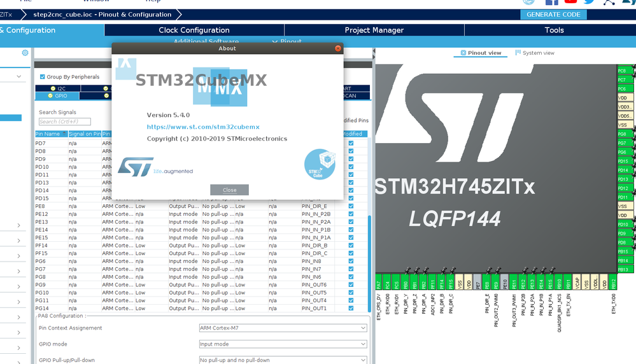Select the gray PE10 pin
Viewport: 636px width, 364px height.
(505, 282)
